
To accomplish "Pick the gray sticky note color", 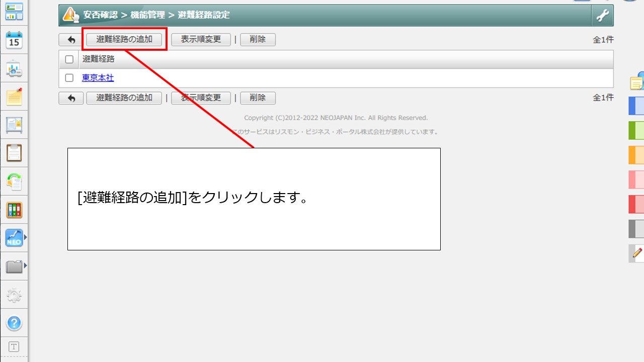I will 636,229.
